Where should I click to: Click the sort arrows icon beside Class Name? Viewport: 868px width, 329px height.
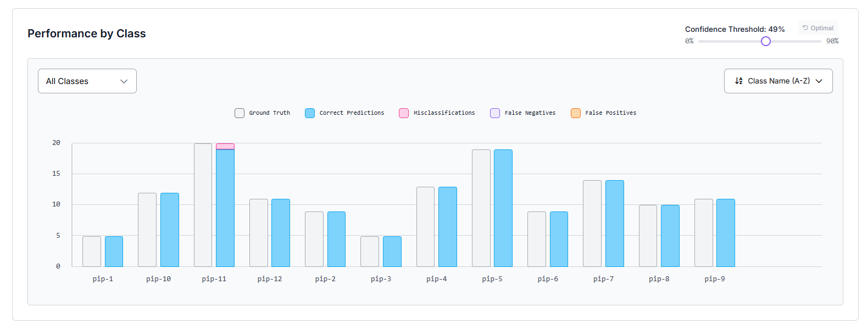click(738, 81)
